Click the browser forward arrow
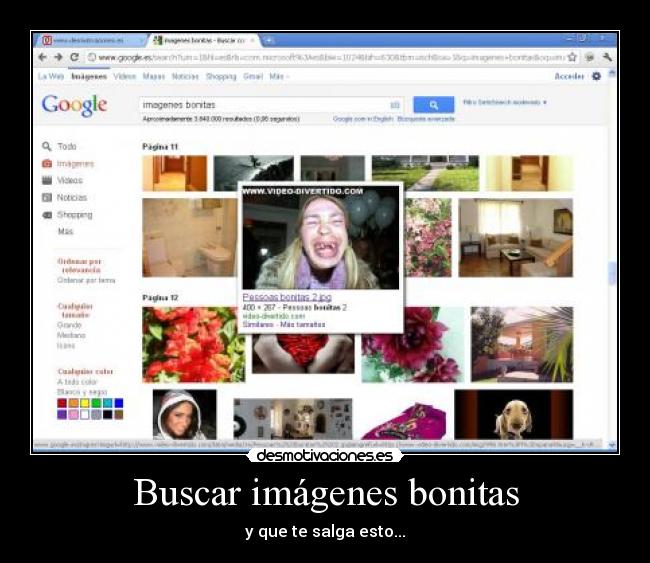Image resolution: width=650 pixels, height=563 pixels. pyautogui.click(x=58, y=57)
